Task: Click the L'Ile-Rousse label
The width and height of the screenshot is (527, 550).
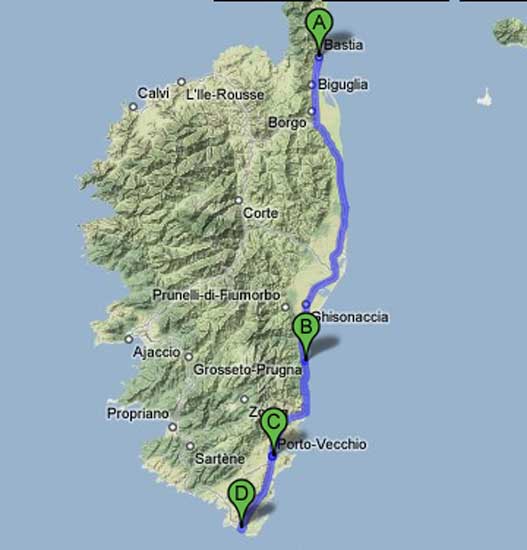Action: point(225,95)
